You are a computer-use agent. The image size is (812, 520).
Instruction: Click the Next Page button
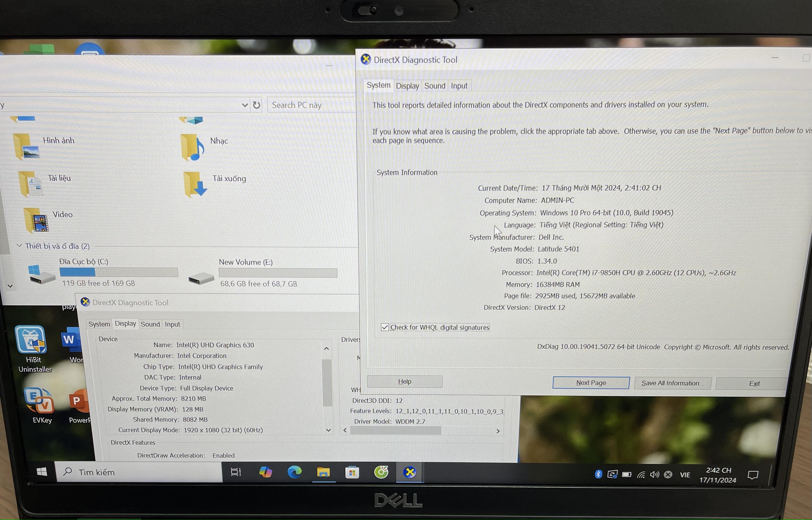pos(591,383)
